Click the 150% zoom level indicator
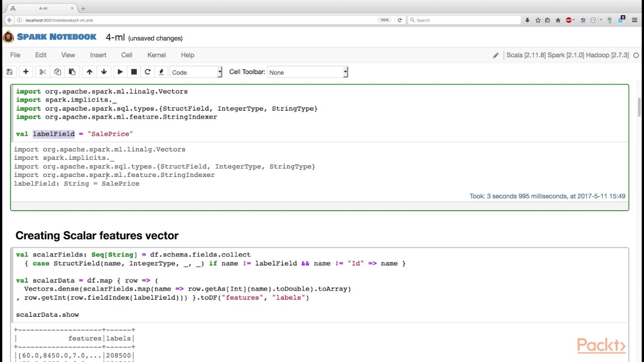Viewport: 644px width, 362px height. pyautogui.click(x=384, y=20)
